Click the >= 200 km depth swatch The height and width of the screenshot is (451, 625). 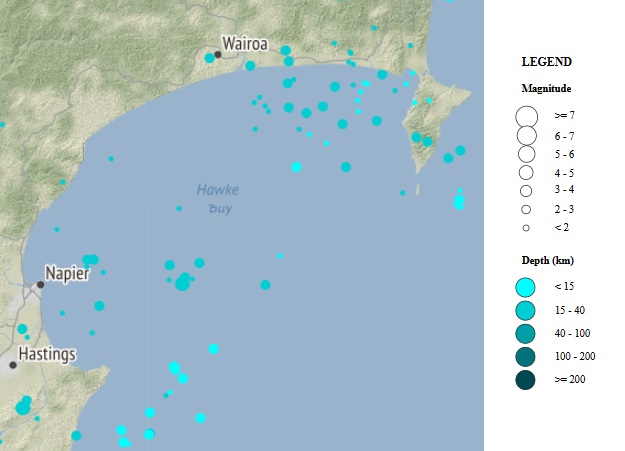point(525,380)
